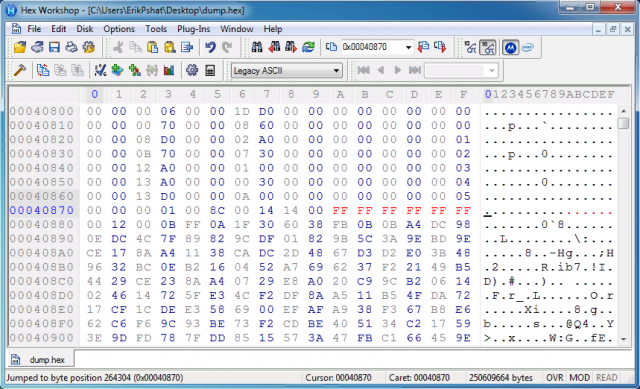Click the Print icon

pyautogui.click(x=71, y=47)
